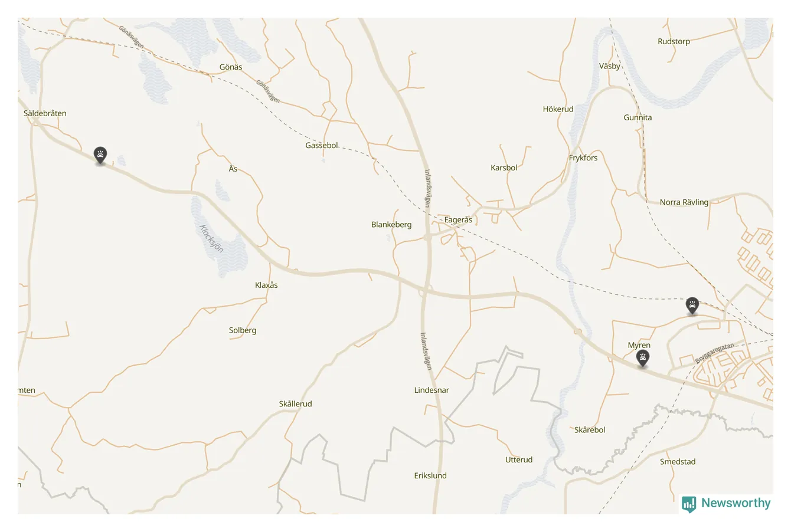Select the Klaxås label on map
The image size is (791, 532).
[x=266, y=285]
